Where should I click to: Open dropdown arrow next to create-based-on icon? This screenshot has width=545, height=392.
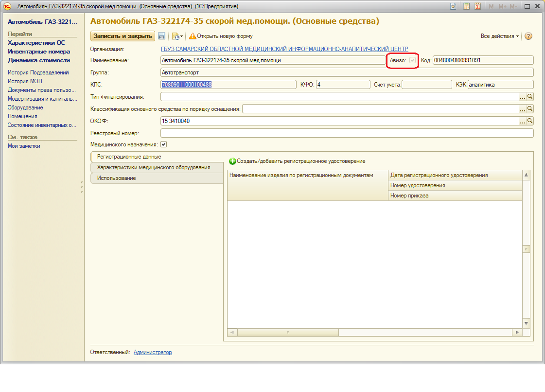[x=181, y=36]
